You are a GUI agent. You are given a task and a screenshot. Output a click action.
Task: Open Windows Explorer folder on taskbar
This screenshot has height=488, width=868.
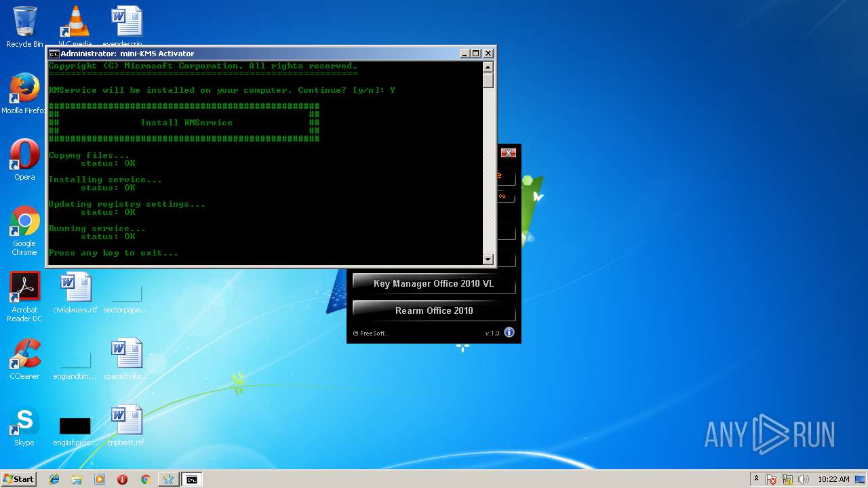point(77,479)
